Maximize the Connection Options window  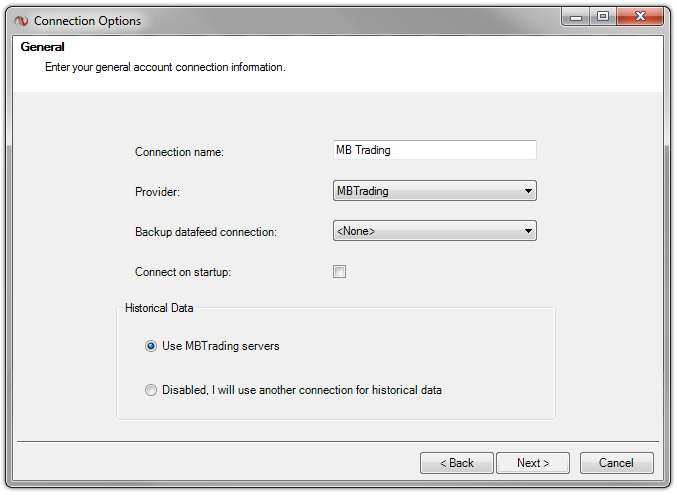[x=603, y=17]
